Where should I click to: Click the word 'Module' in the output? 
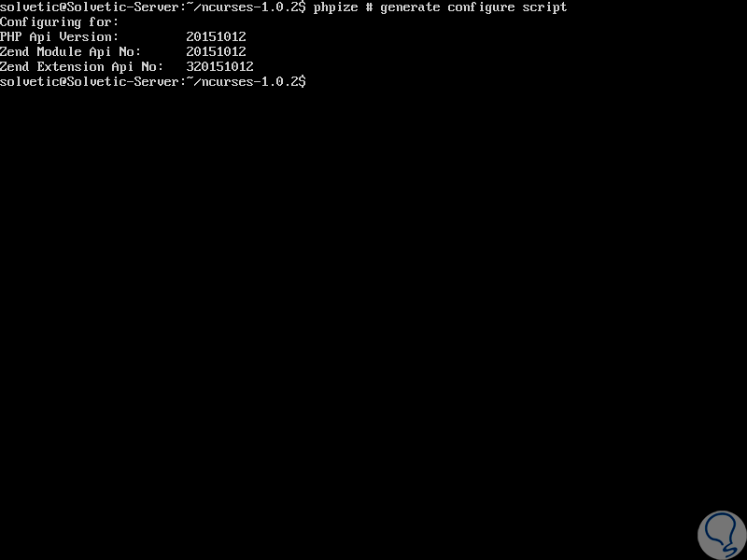pos(59,52)
